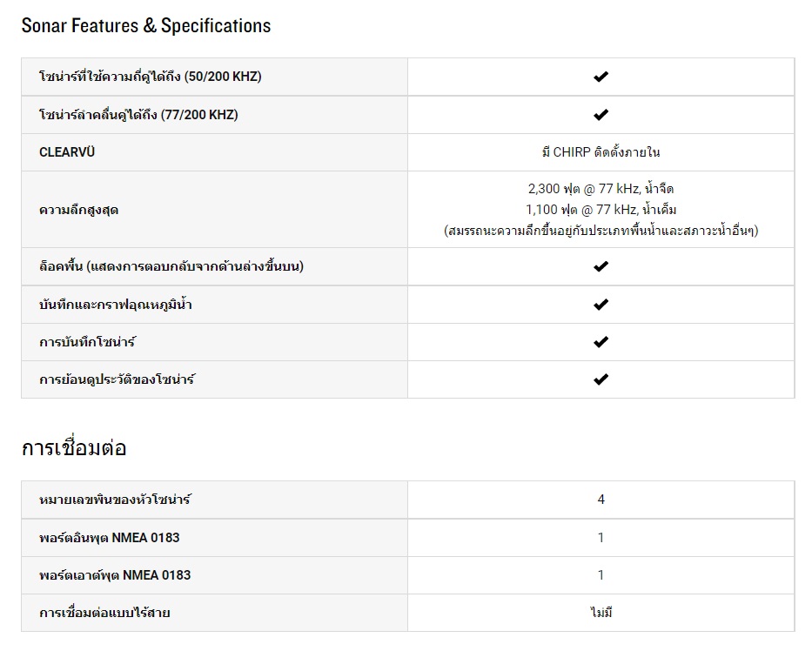Select the พอร์ตเอาต์พุต NMEA 0183 value 1
812x651 pixels.
coord(601,575)
